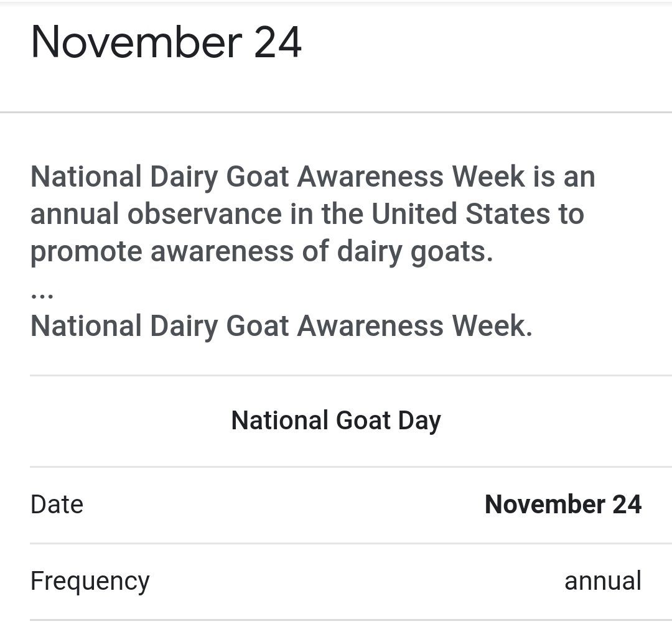Viewport: 672px width, 624px height.
Task: Select the annual frequency value
Action: 603,581
